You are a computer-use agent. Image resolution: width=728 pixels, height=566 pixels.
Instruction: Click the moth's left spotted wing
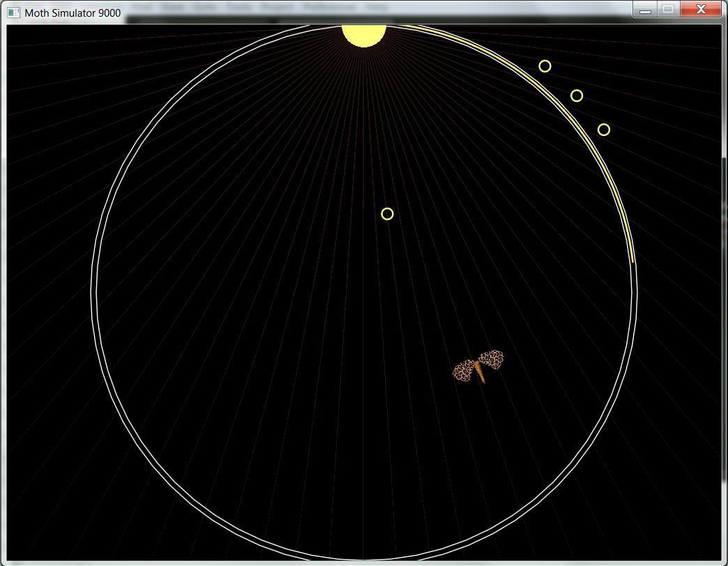point(463,371)
